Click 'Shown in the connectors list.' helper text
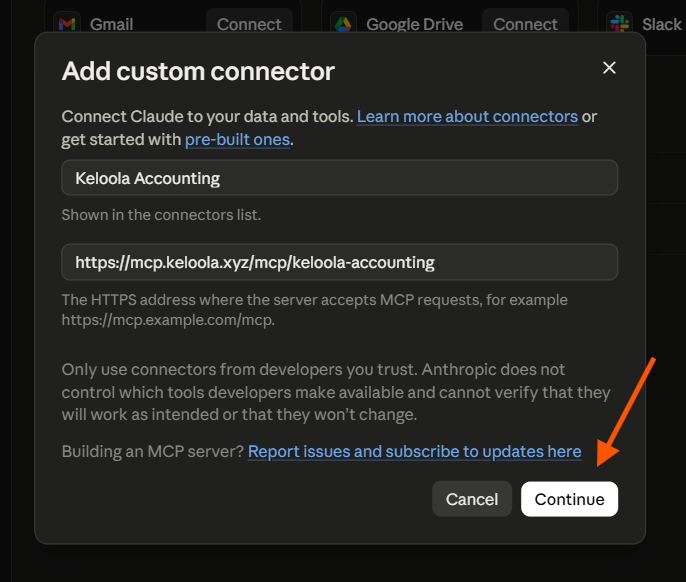 click(161, 215)
